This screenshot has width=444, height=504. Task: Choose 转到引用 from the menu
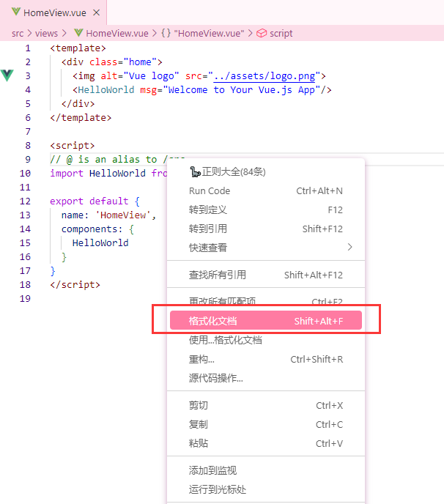[208, 229]
